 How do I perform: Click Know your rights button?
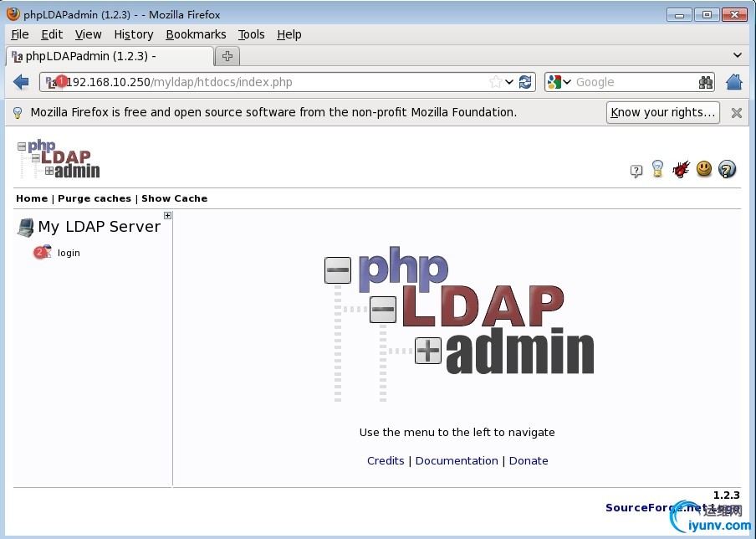663,112
